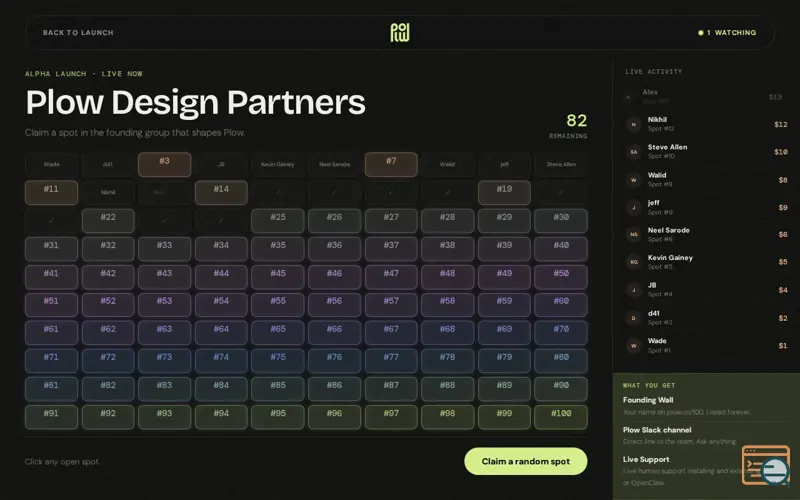
Task: Select spot #50
Action: pyautogui.click(x=561, y=277)
